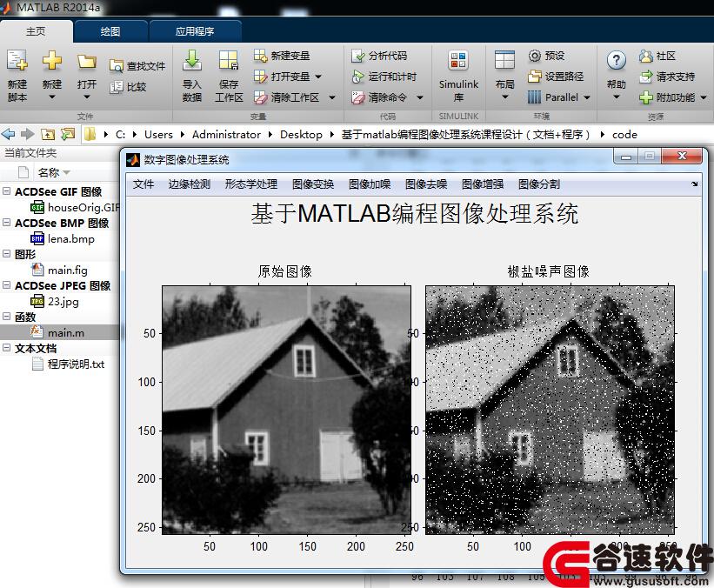Switch to the 应用程序 (Apps) tab
Image resolution: width=714 pixels, height=588 pixels.
point(195,31)
